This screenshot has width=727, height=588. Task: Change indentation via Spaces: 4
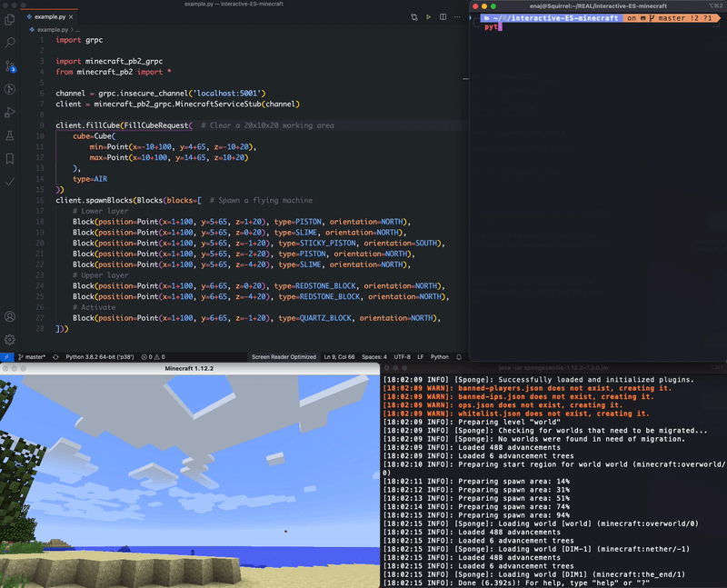374,357
